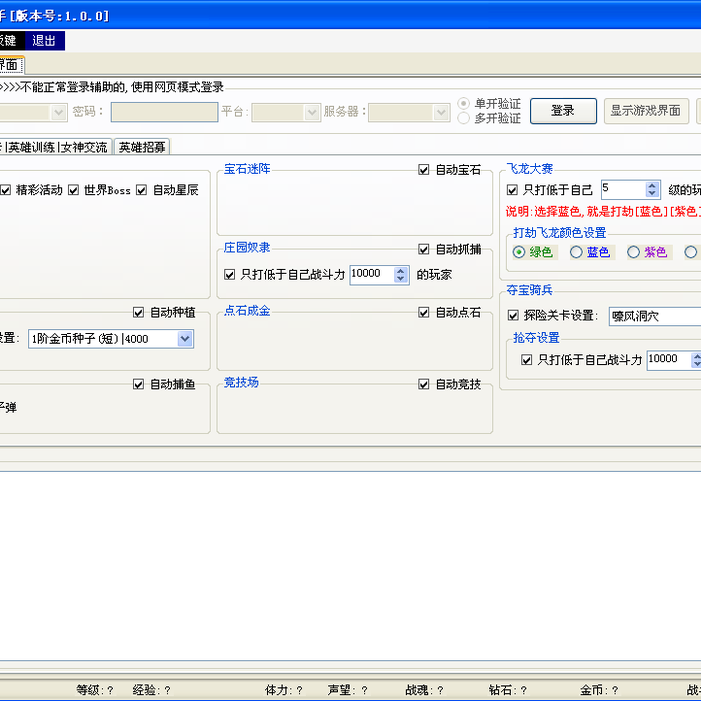Decrease 庄园奴隶 战斗力 value with down arrow
Image resolution: width=701 pixels, height=701 pixels.
(x=401, y=279)
